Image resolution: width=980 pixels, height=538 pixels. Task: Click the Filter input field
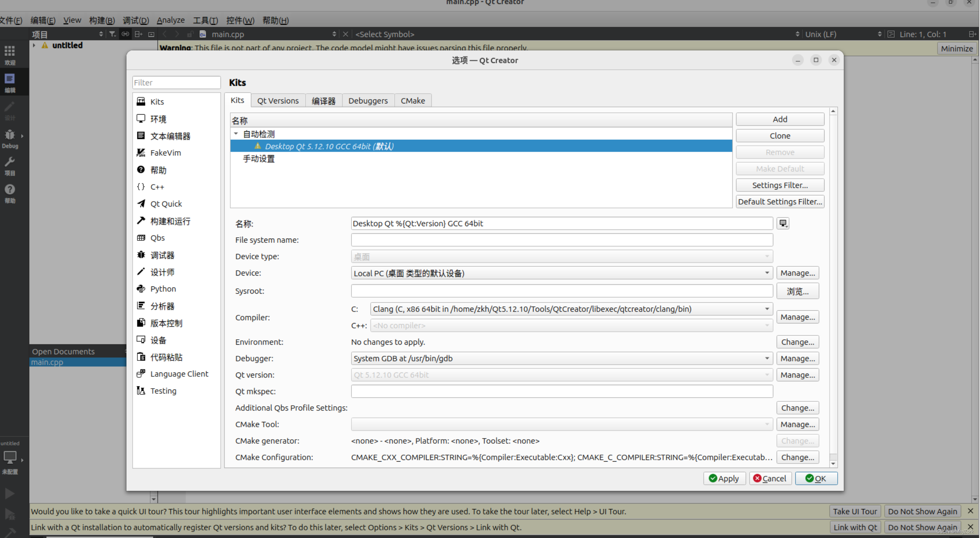tap(176, 82)
